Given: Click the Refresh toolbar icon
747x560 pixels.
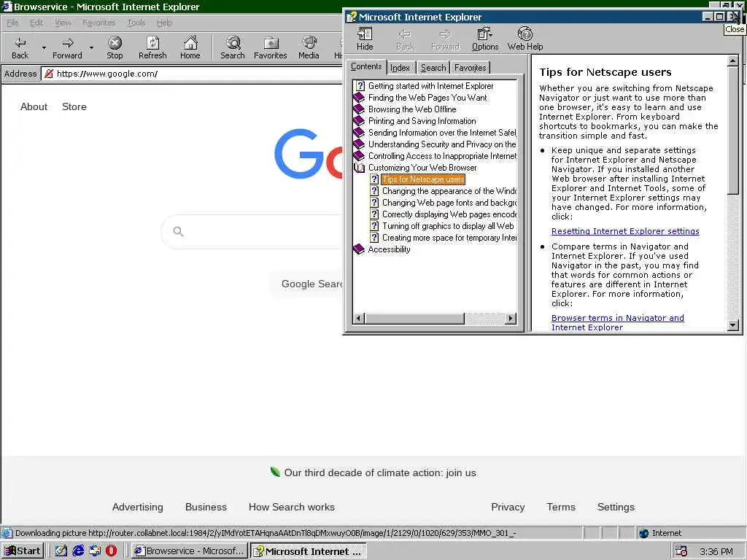Looking at the screenshot, I should [152, 43].
